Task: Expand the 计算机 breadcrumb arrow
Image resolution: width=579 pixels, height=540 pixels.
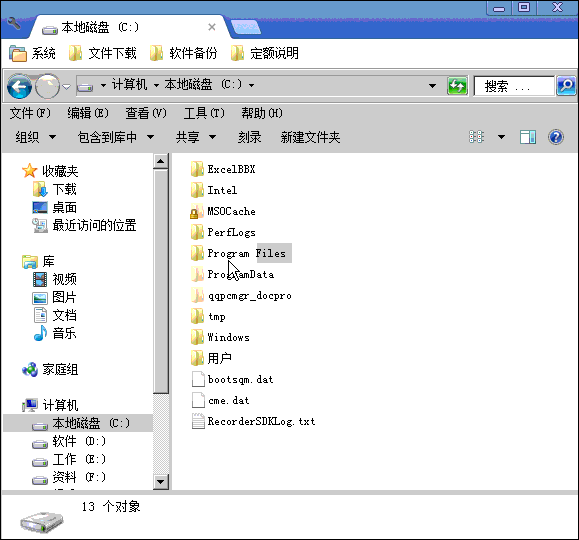Action: coord(156,86)
